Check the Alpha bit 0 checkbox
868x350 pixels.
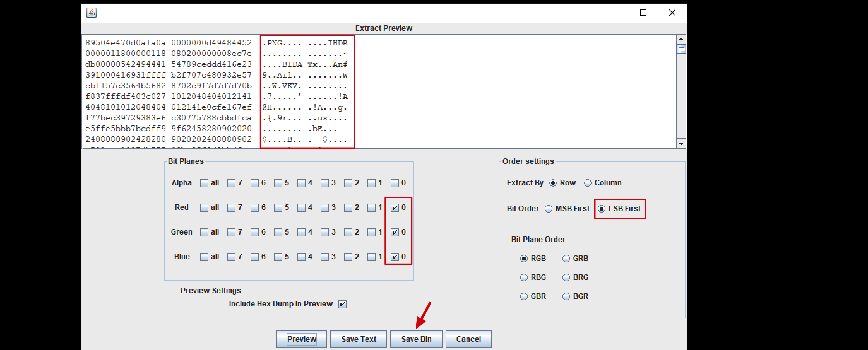[x=395, y=183]
